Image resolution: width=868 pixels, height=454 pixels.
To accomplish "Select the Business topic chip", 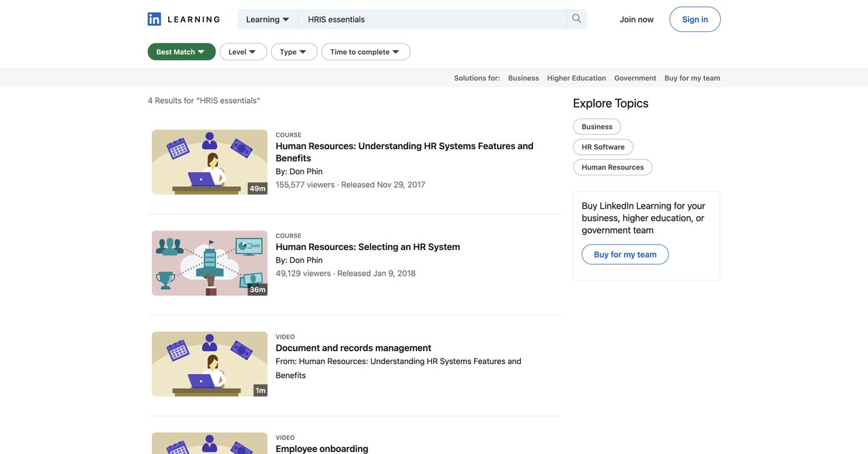I will click(x=597, y=127).
